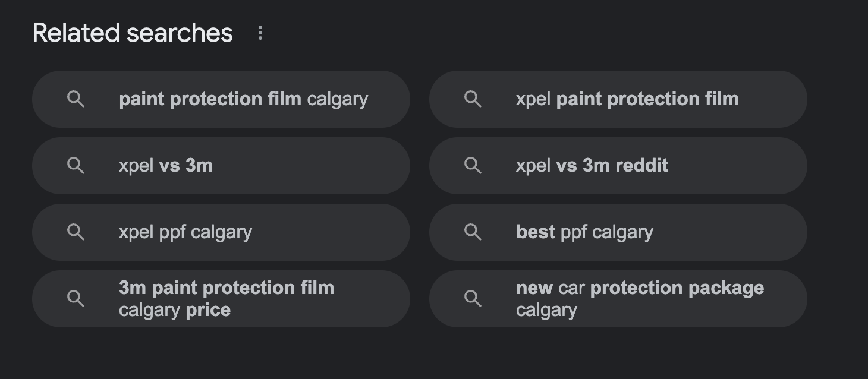Click the search icon for 'xpel vs 3m reddit'
The image size is (868, 379).
point(473,166)
